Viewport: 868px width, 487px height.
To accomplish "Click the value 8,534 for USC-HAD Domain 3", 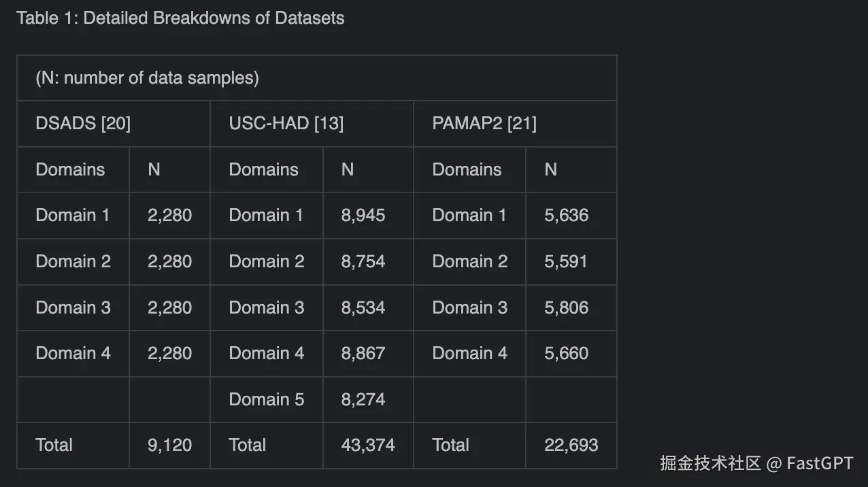I will (363, 307).
